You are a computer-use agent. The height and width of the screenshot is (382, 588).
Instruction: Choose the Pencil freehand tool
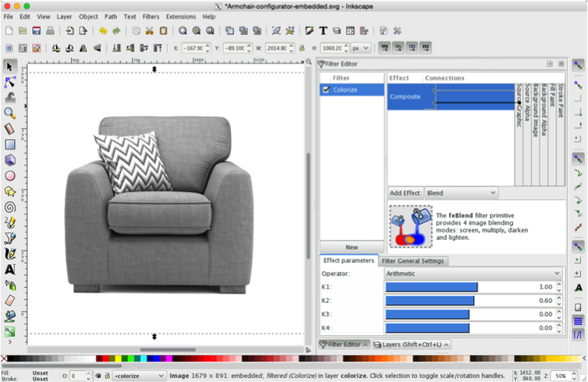coord(10,223)
